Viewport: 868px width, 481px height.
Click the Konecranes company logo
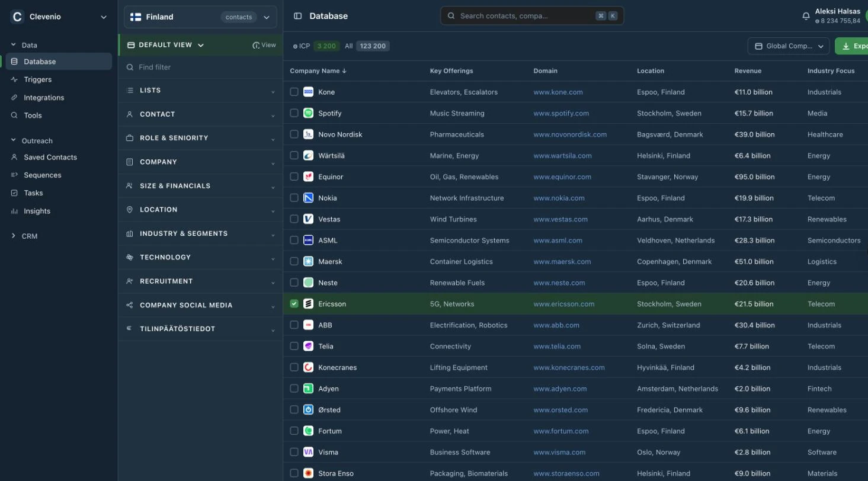(x=308, y=367)
